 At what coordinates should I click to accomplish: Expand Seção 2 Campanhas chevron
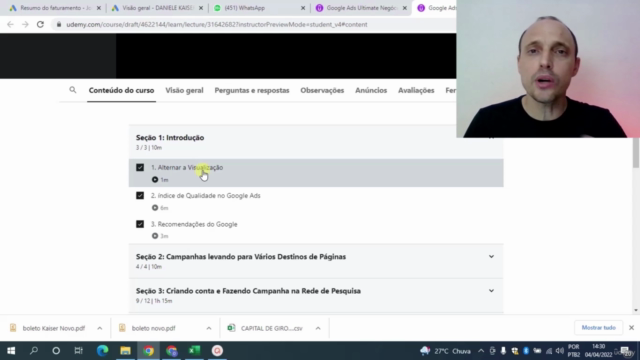point(491,257)
